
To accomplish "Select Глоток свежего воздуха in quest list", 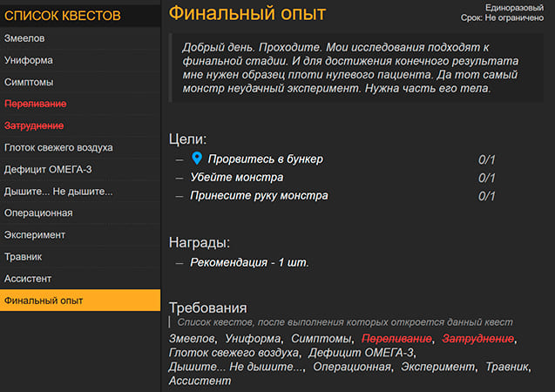I will tap(58, 147).
